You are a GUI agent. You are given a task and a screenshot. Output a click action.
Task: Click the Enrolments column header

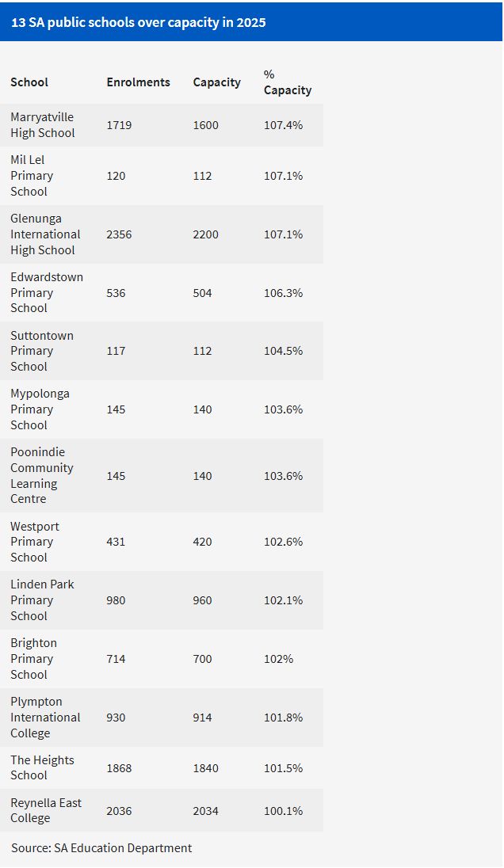138,82
